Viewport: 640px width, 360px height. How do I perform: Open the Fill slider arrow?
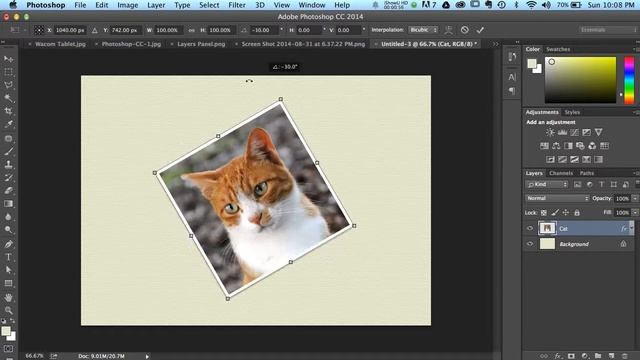(x=635, y=213)
